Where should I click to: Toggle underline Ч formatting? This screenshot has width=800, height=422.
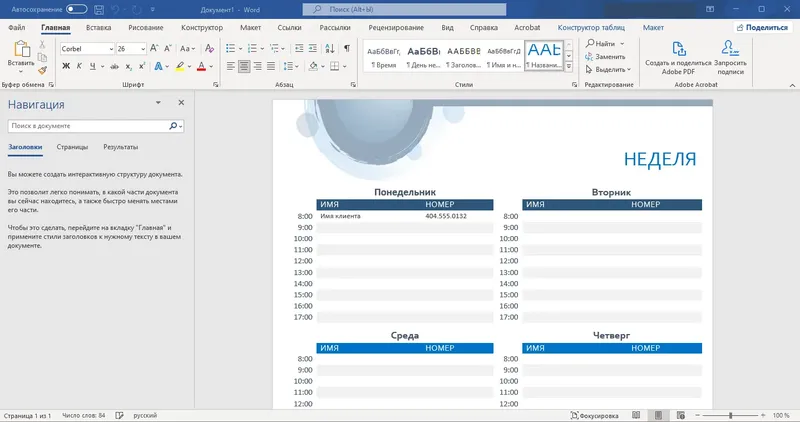click(x=92, y=66)
